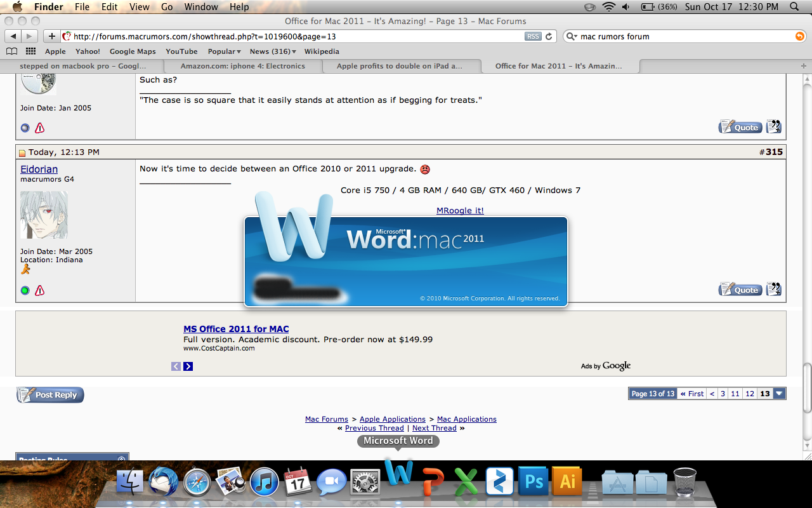812x508 pixels.
Task: Open the Trash in the dock
Action: tap(685, 482)
